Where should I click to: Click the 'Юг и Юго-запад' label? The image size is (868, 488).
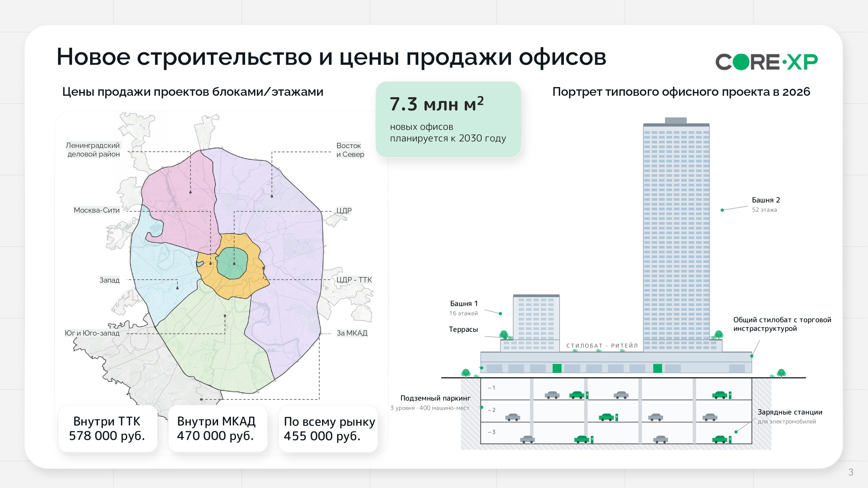92,333
